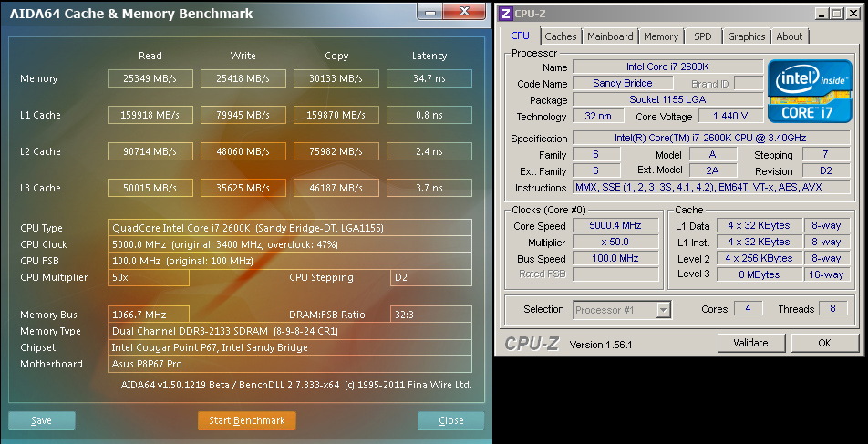Click the Code Name Sandy Bridge field

(x=623, y=84)
